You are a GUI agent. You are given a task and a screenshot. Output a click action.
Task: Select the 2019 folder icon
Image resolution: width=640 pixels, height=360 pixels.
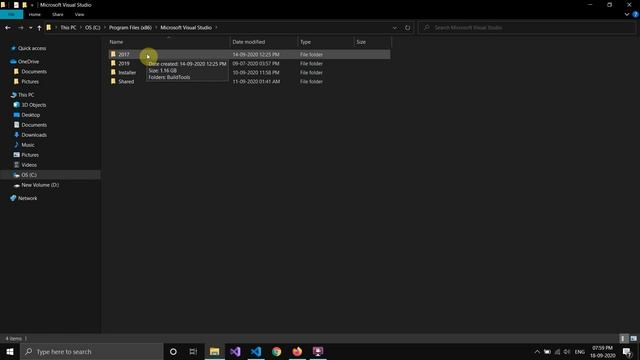point(113,63)
